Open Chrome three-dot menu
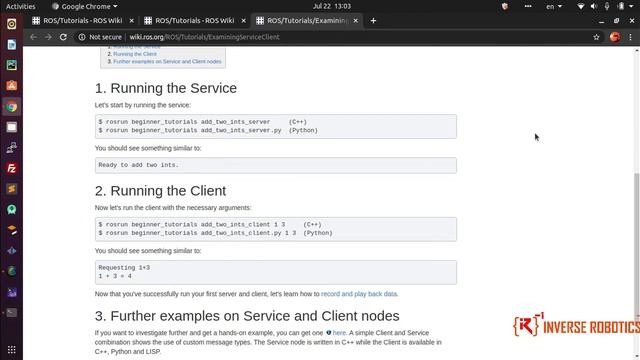 (630, 37)
